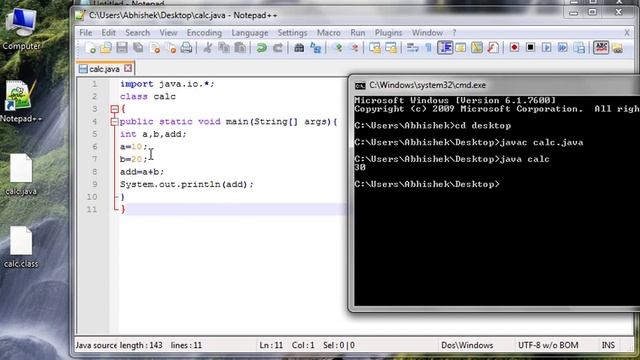The height and width of the screenshot is (360, 640).
Task: Click the cmd.exe window title bar icon
Action: [x=360, y=85]
